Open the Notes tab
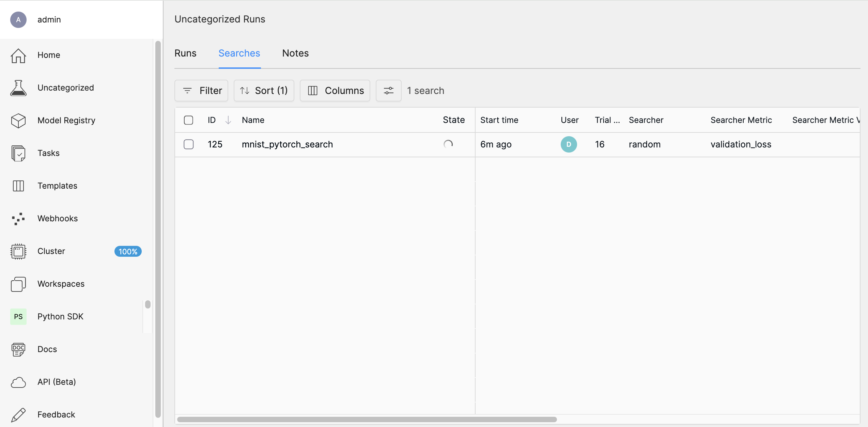Viewport: 868px width, 427px height. pos(296,53)
